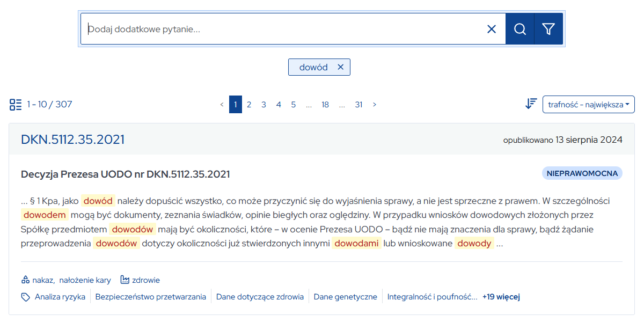The height and width of the screenshot is (322, 644).
Task: Click the '1 - 10 / 307' results count
Action: pos(49,104)
